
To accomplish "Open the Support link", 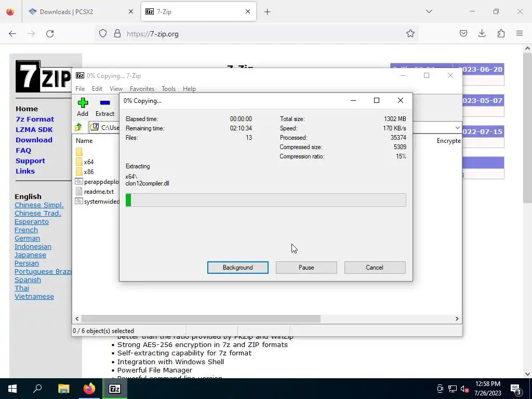I will pyautogui.click(x=30, y=161).
